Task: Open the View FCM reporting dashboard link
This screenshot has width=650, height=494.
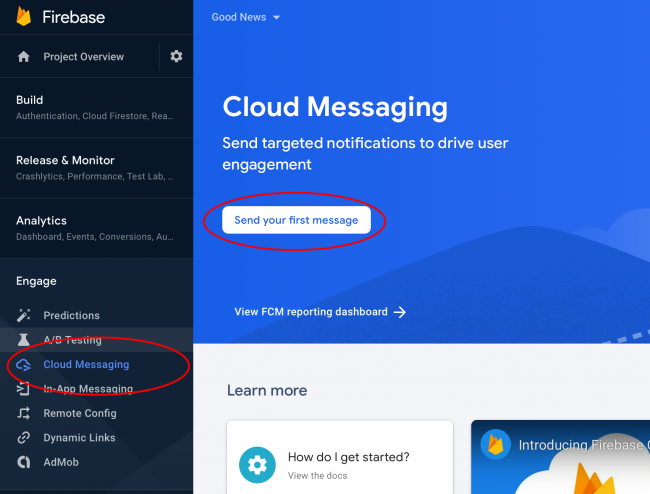Action: tap(320, 312)
